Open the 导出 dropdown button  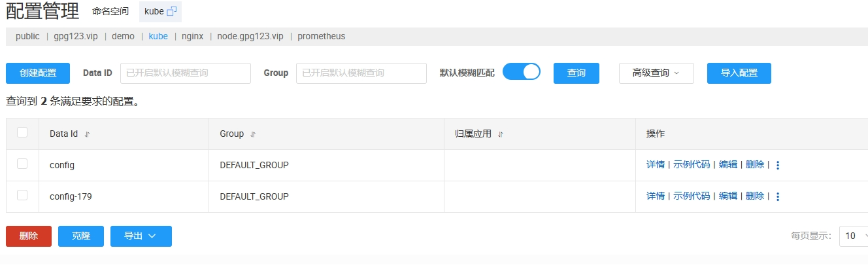coord(141,236)
